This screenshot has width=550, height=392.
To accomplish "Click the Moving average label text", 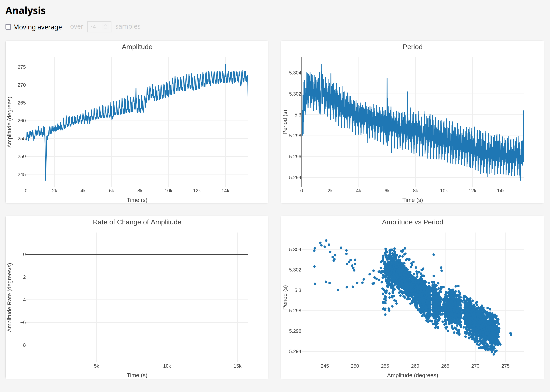I will pos(37,27).
